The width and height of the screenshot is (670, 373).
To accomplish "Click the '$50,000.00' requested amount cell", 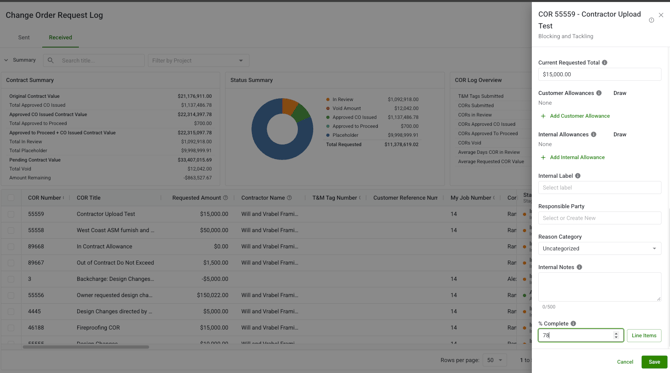I will point(214,230).
